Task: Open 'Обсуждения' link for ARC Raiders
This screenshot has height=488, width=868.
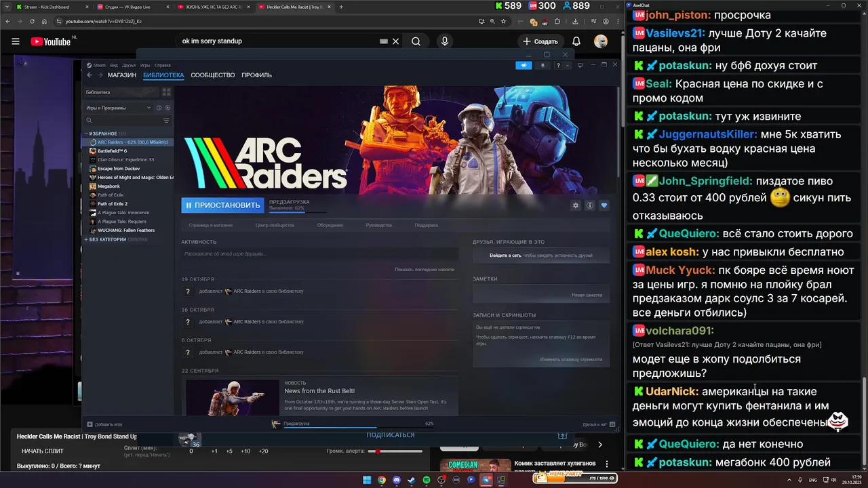Action: (330, 225)
